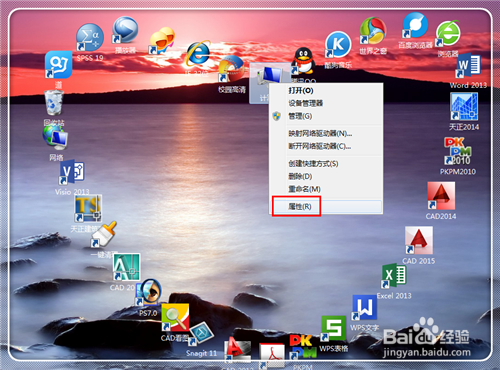Select the CAD2014 desktop icon
Image resolution: width=500 pixels, height=370 pixels.
(441, 196)
